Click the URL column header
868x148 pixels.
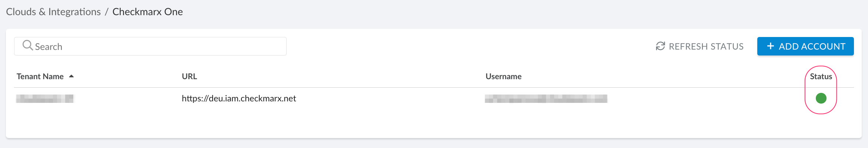189,77
